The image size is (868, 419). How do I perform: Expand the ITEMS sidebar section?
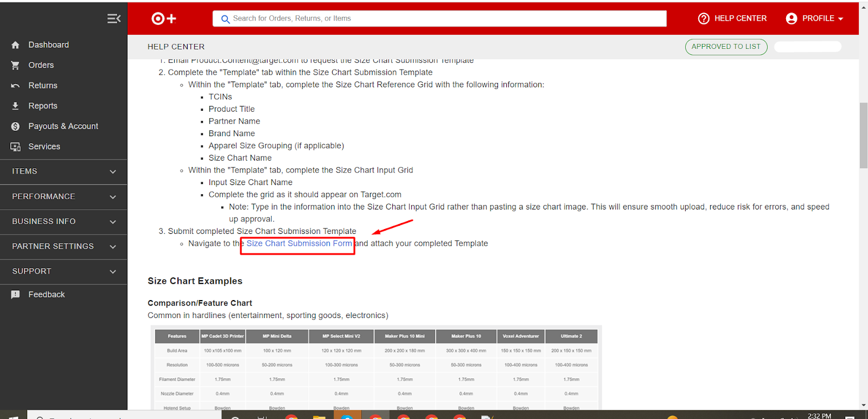pos(63,172)
